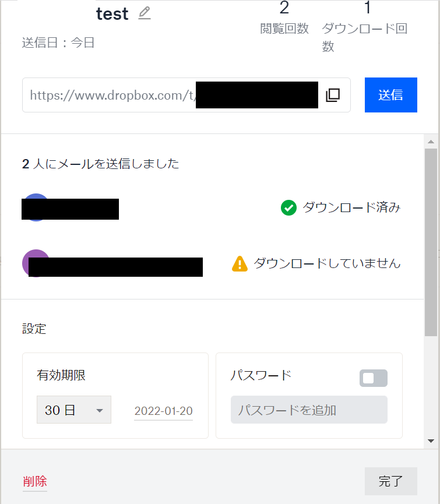Click the ダウンロードしていません status text
Viewport: 440px width, 504px height.
pos(327,263)
